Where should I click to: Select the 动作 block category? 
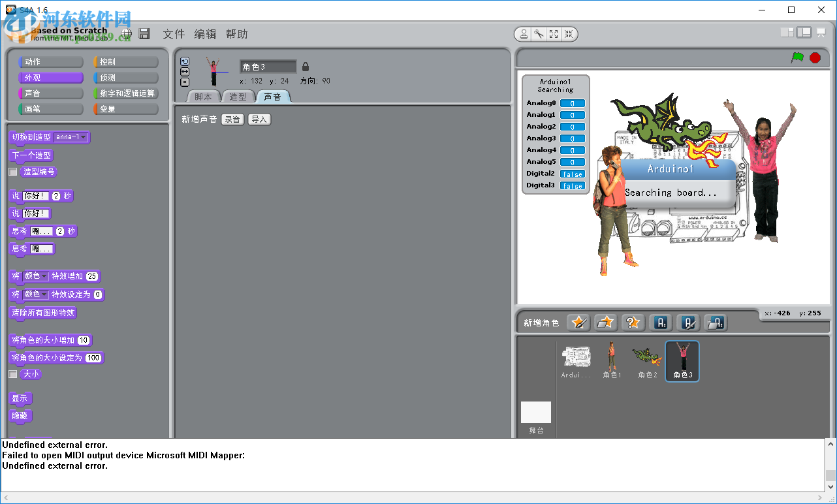(x=51, y=62)
